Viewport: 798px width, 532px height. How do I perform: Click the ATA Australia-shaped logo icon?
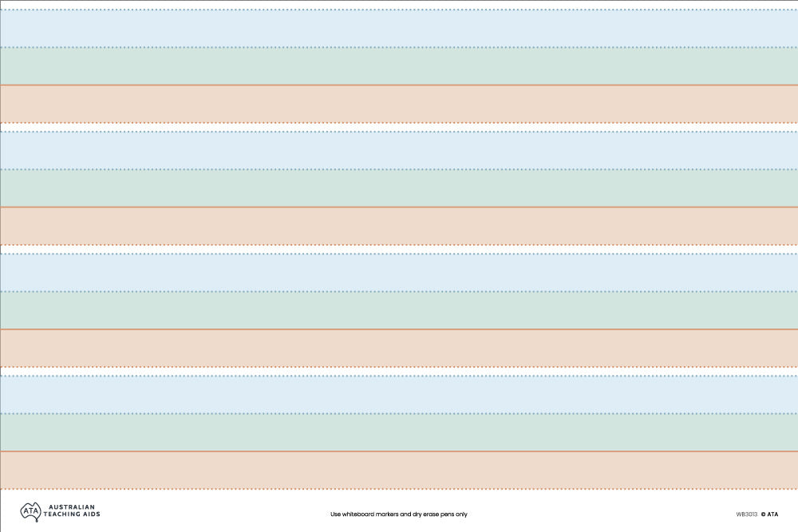(30, 511)
